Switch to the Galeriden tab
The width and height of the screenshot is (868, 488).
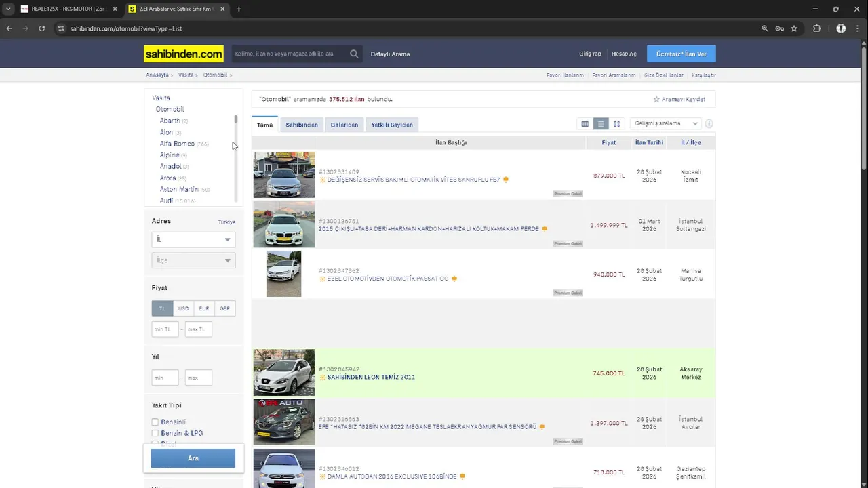[x=344, y=125]
